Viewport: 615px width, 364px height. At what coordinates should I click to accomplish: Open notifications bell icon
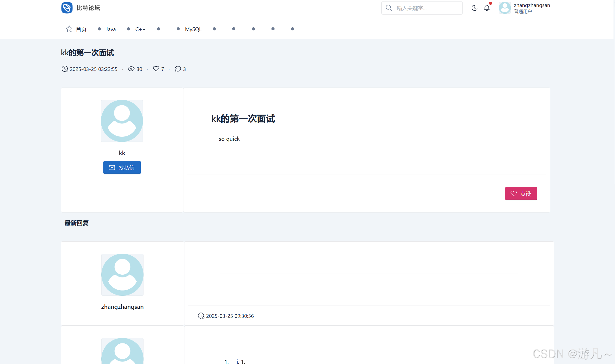[x=487, y=8]
